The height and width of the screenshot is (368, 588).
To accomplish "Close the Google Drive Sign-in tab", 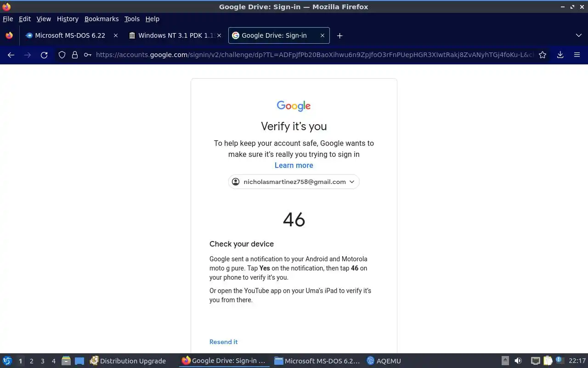I will [322, 35].
